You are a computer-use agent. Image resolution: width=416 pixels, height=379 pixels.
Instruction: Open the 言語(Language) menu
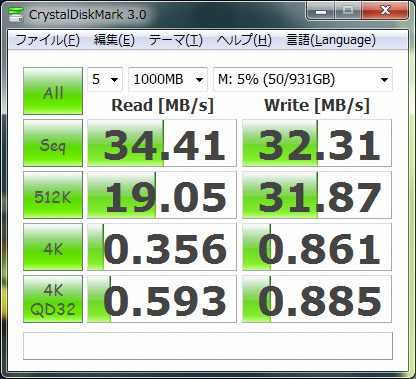(x=331, y=40)
